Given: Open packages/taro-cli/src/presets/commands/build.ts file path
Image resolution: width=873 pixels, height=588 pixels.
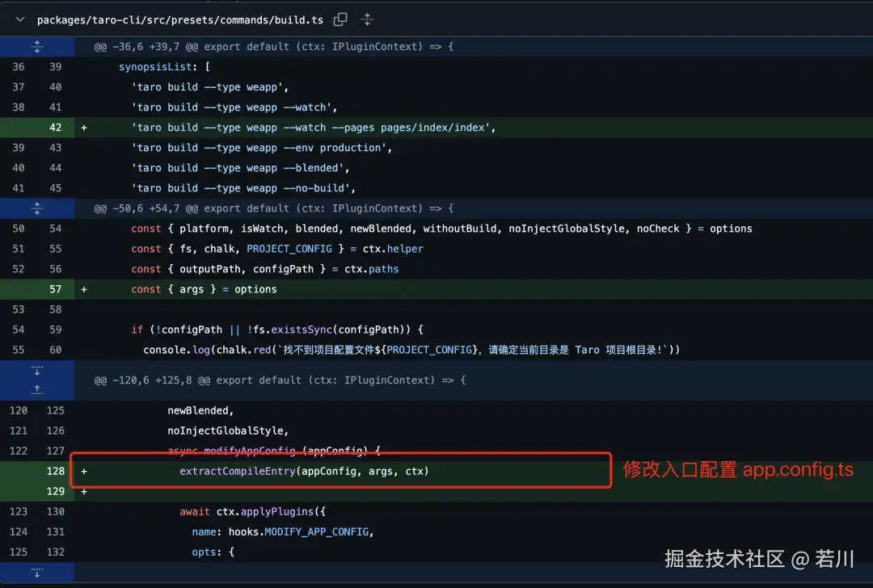Looking at the screenshot, I should [x=179, y=20].
